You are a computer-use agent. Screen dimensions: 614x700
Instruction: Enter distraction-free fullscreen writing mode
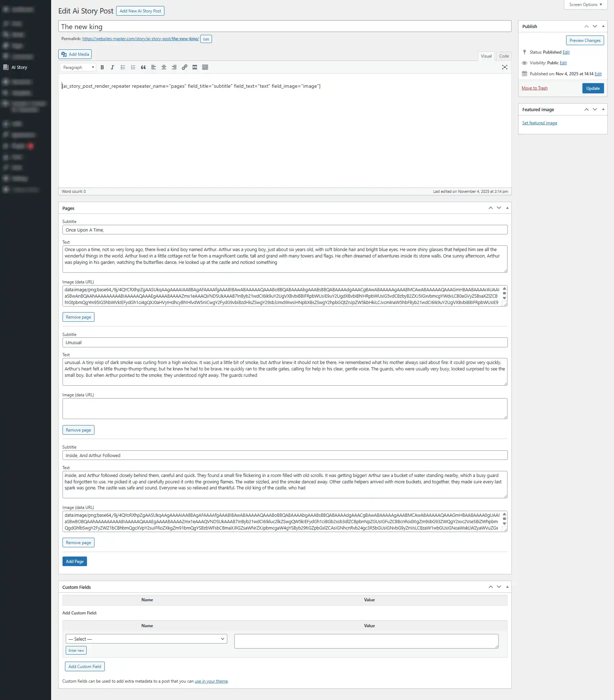point(505,67)
